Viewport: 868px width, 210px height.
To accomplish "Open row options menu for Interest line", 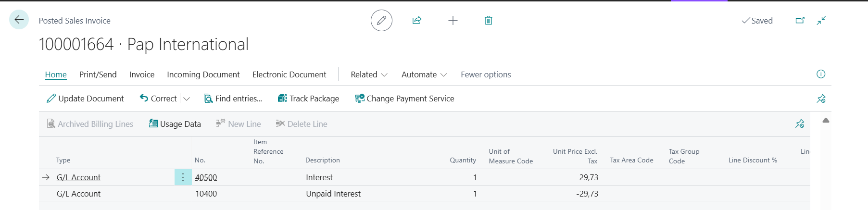I will 183,177.
